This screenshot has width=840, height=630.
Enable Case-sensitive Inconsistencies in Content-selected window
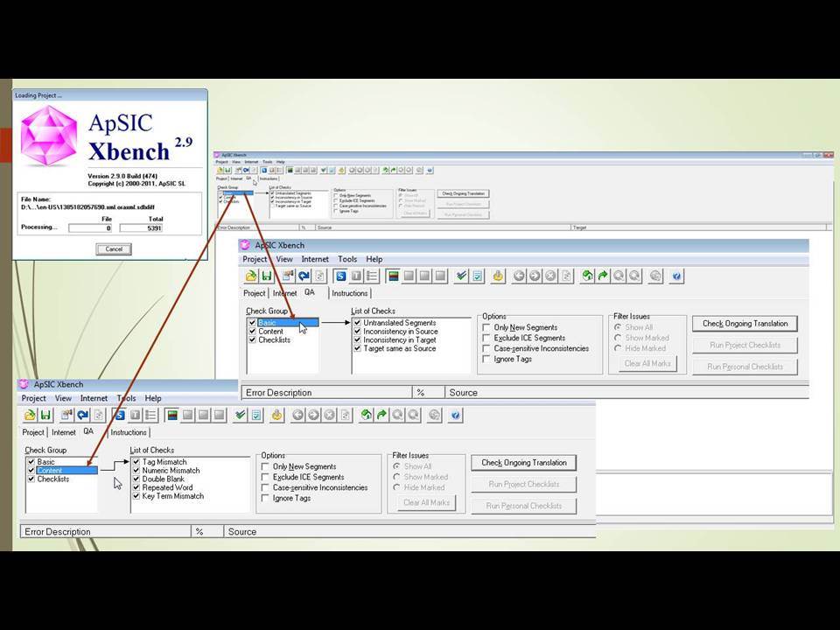click(x=265, y=487)
